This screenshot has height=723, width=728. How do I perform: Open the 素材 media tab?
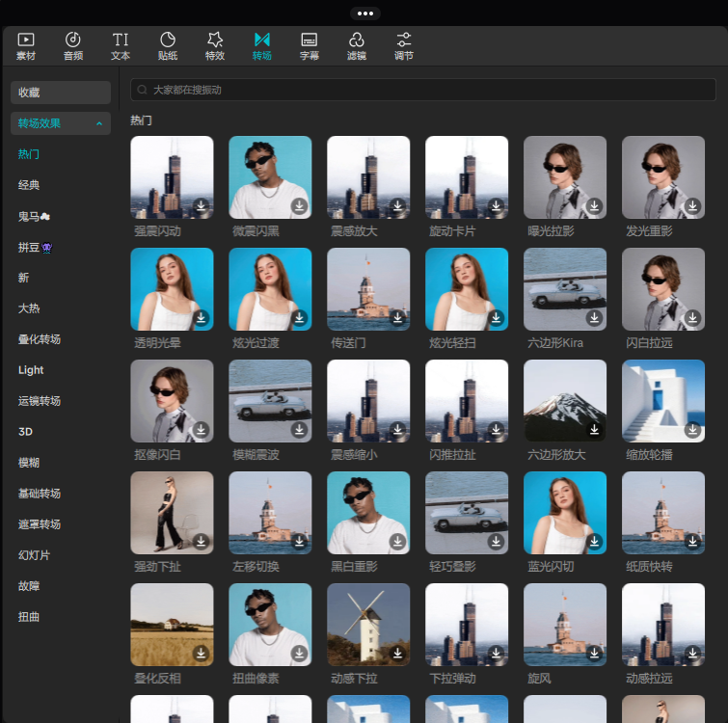click(26, 46)
